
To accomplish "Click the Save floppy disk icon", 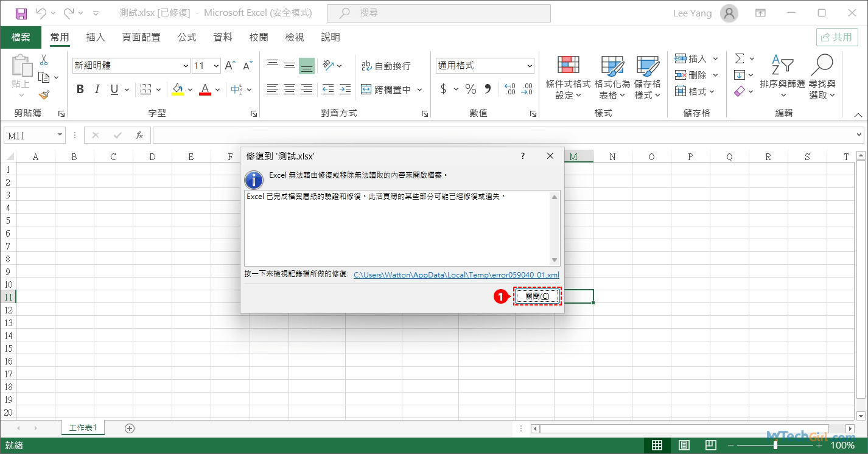I will click(x=21, y=13).
